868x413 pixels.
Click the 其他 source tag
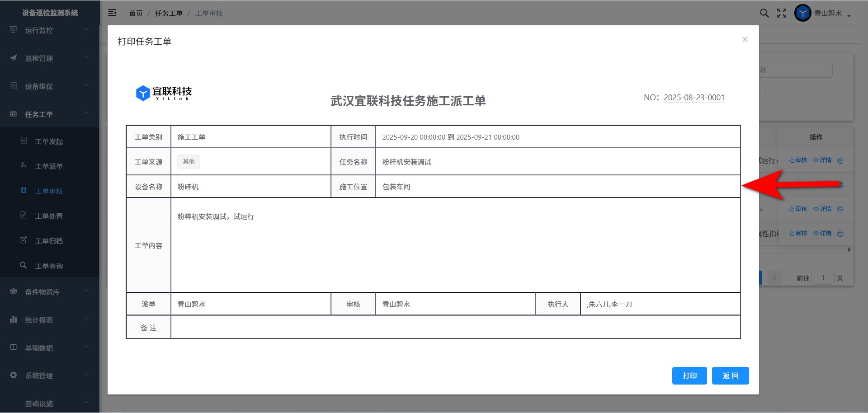[189, 162]
